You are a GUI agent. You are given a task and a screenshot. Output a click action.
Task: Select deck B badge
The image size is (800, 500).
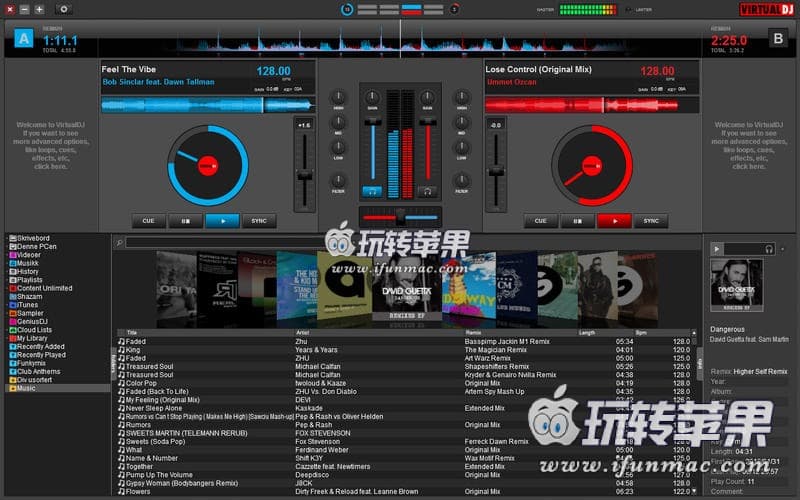pos(778,38)
